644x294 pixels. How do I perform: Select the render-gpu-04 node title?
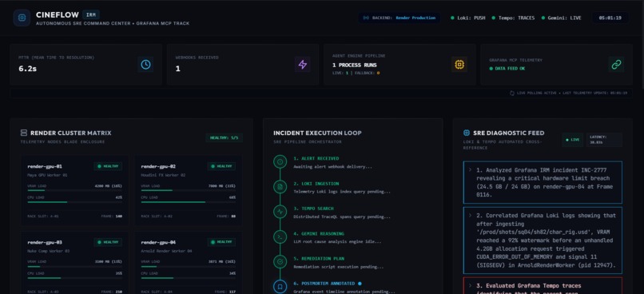[x=158, y=242]
